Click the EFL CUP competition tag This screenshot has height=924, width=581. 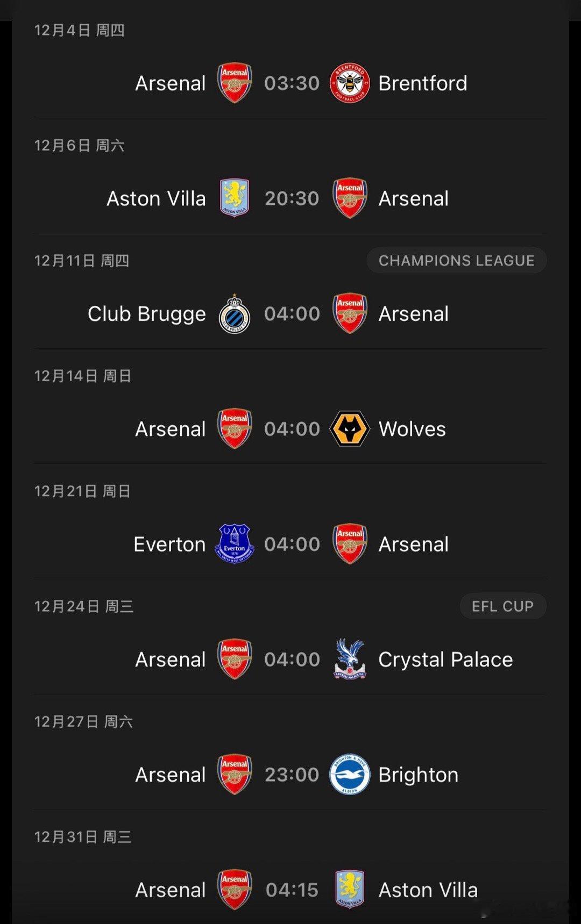point(502,606)
